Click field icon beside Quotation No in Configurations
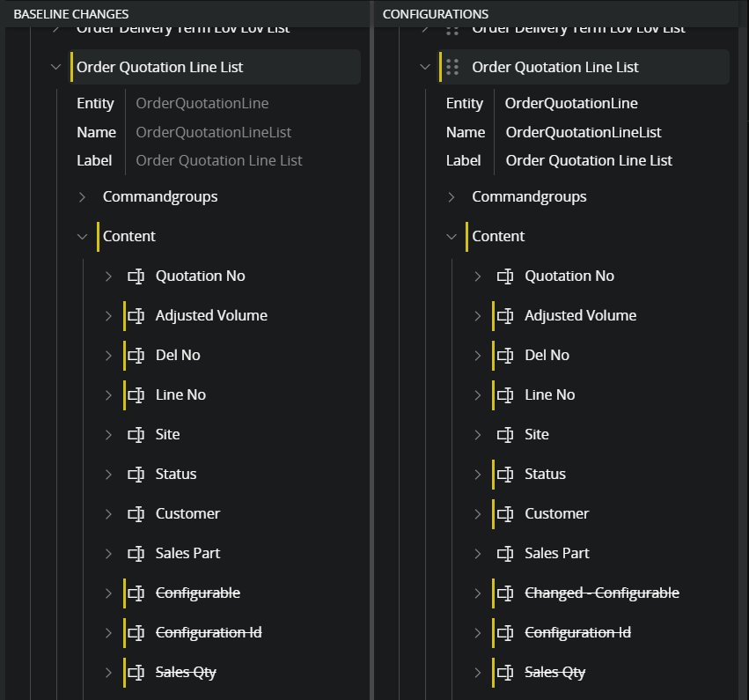 (x=505, y=276)
